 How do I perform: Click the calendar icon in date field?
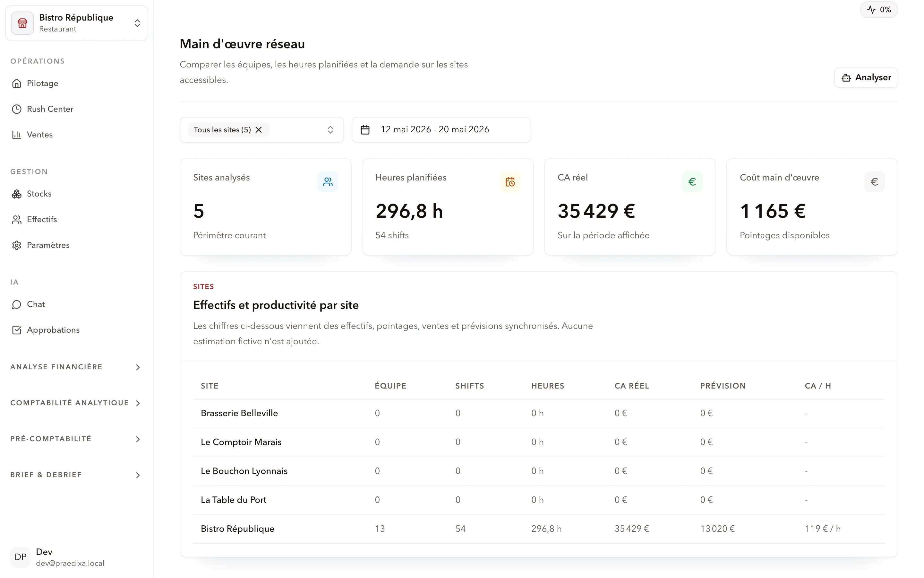[365, 130]
